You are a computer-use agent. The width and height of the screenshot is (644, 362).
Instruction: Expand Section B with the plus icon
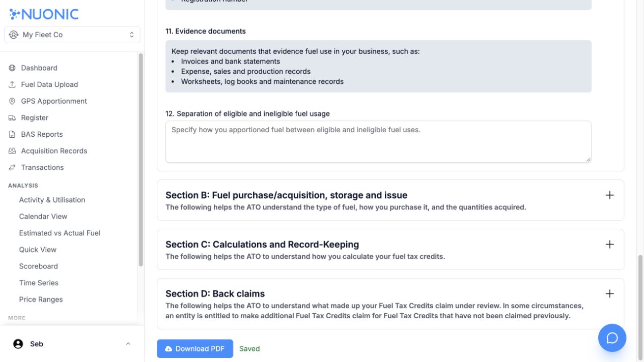[609, 195]
